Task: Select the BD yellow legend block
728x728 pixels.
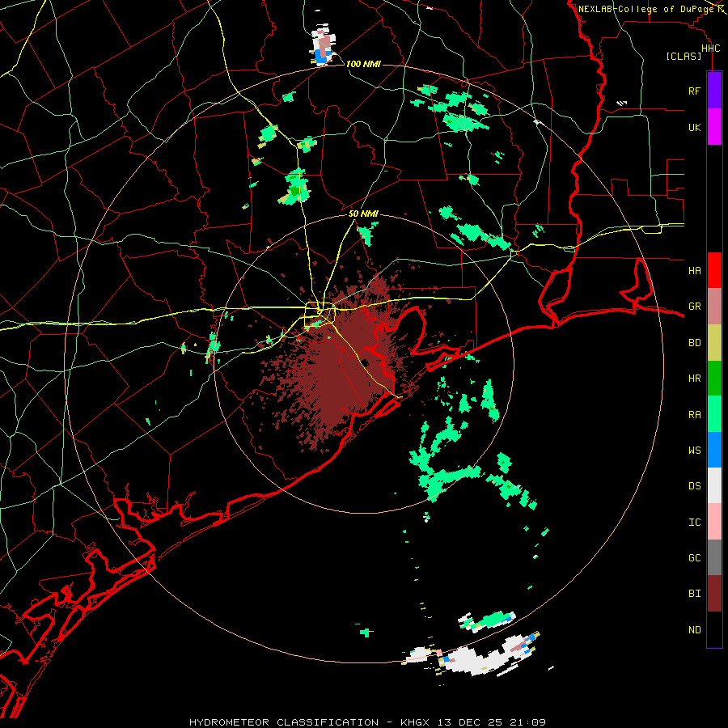Action: click(714, 343)
